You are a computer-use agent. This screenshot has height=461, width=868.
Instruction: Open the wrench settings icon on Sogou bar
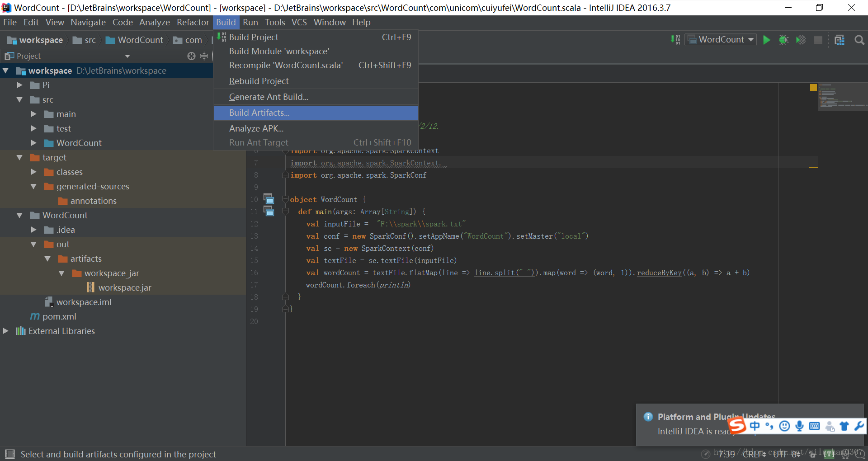point(859,426)
